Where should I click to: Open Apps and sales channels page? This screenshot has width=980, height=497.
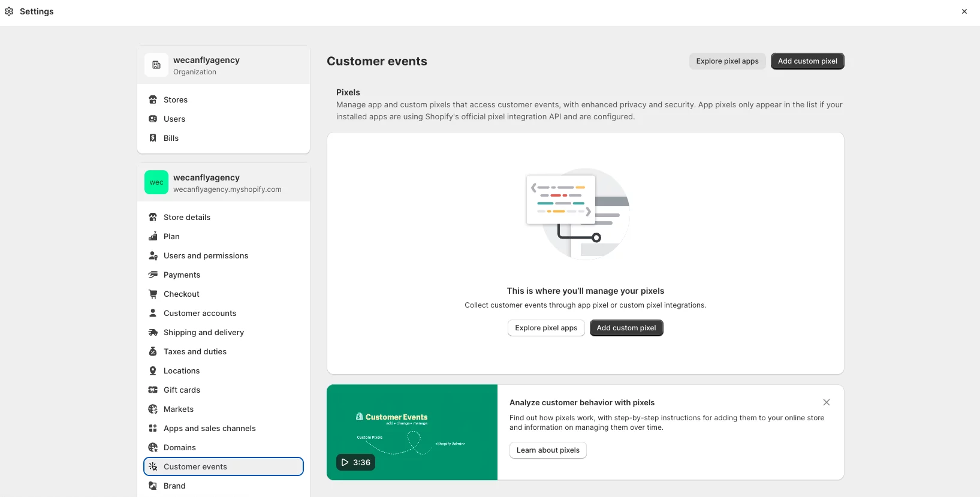(209, 428)
